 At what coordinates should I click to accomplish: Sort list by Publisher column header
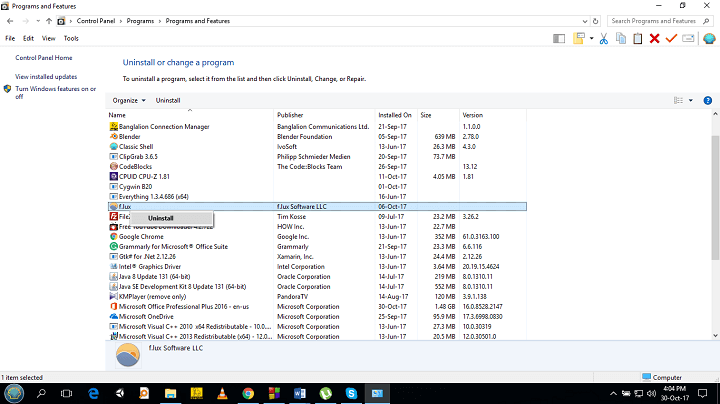[324, 115]
